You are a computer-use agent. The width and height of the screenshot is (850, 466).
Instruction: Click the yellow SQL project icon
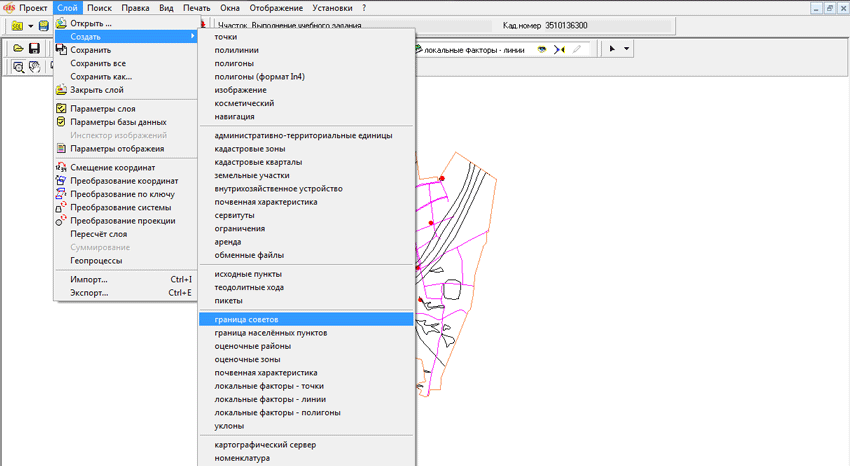pyautogui.click(x=17, y=25)
